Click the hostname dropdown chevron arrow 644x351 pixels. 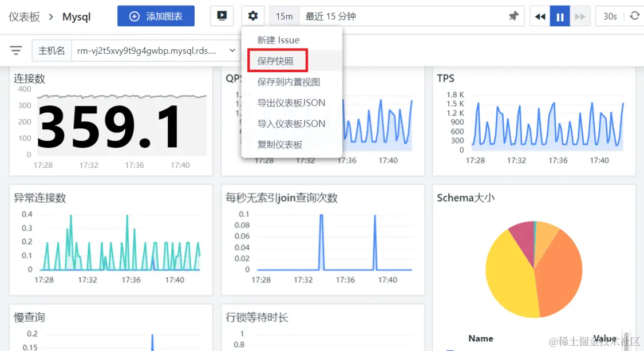(x=232, y=50)
